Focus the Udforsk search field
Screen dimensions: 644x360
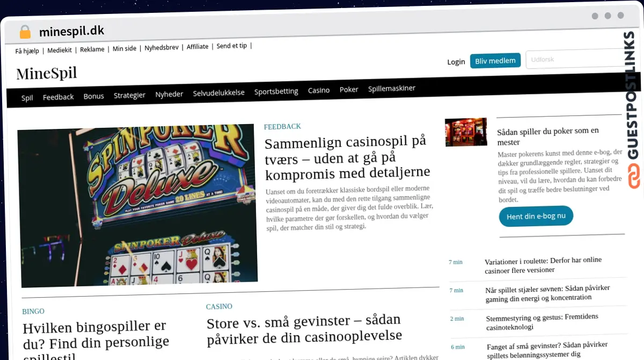pyautogui.click(x=577, y=59)
